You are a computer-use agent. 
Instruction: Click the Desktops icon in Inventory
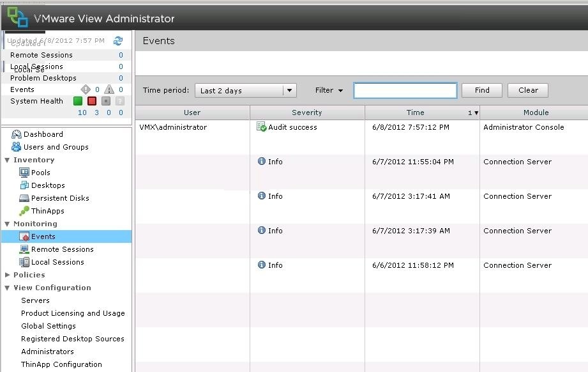pyautogui.click(x=24, y=185)
